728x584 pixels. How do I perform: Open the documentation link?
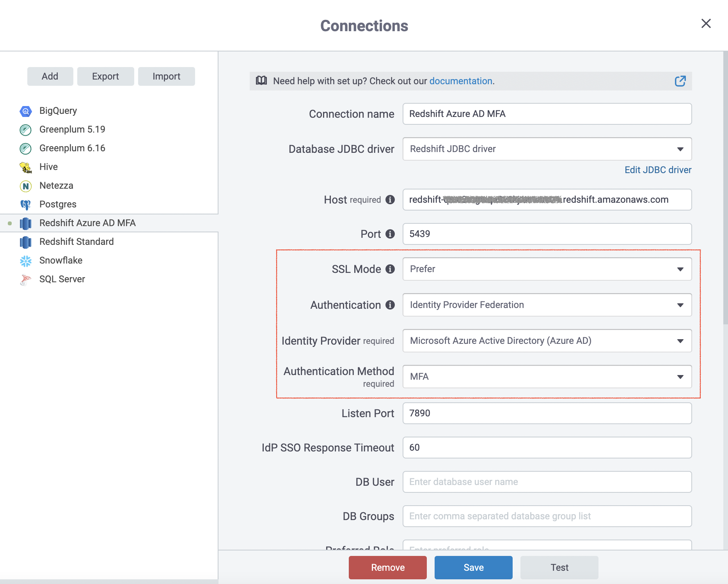coord(461,81)
